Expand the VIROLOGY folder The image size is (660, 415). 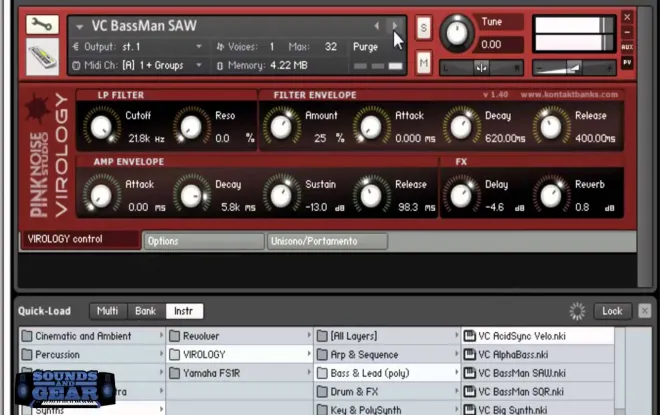pos(240,354)
